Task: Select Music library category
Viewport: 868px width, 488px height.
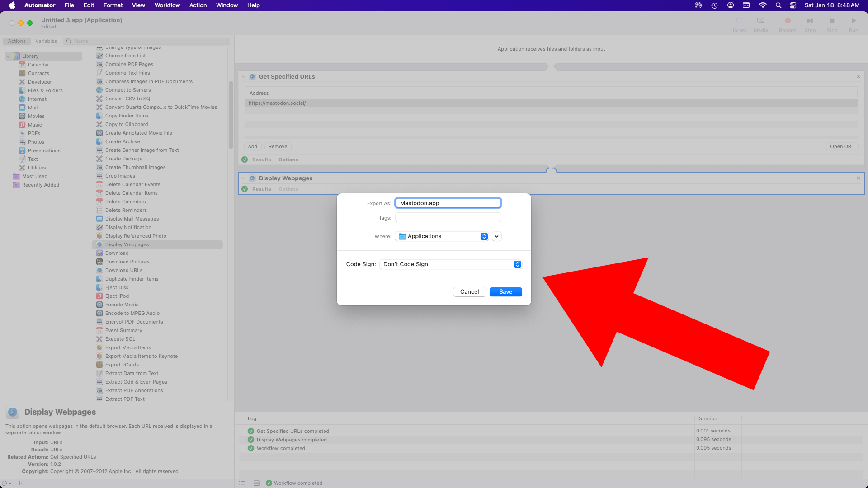Action: 35,125
